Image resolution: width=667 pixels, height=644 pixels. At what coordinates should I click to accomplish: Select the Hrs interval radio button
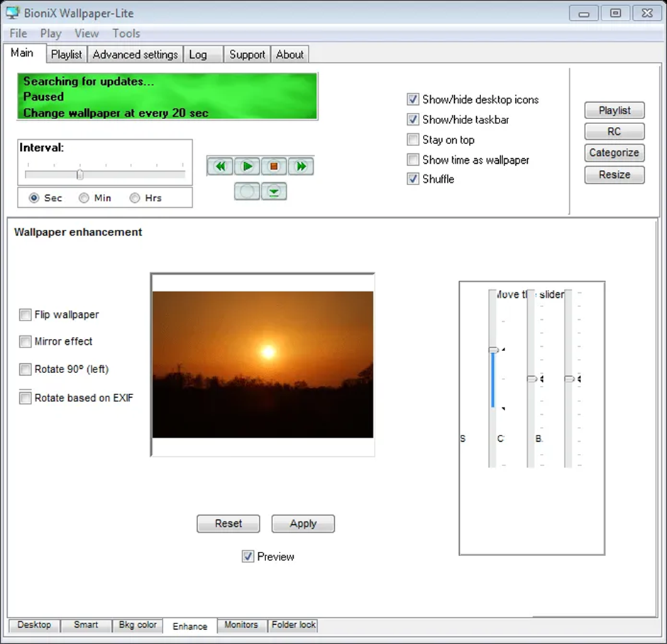coord(134,198)
